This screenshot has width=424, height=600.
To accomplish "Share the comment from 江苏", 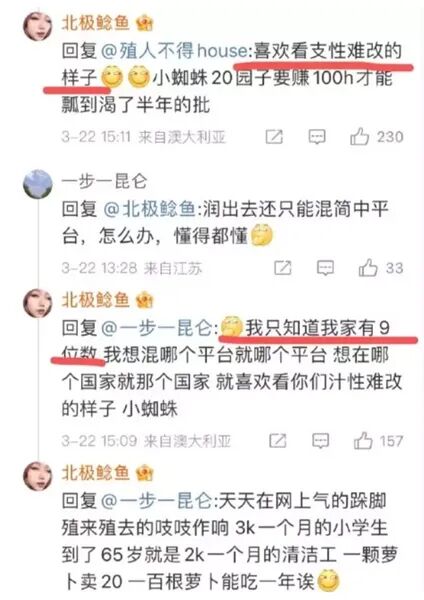I will (x=283, y=268).
